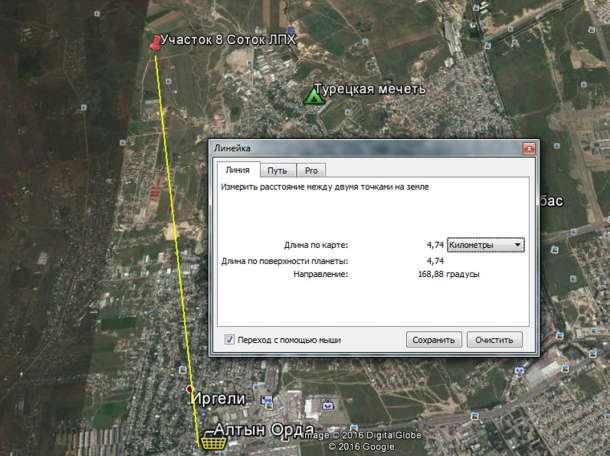Viewport: 610px width, 456px height.
Task: Switch to the Путь tab
Action: click(x=276, y=170)
